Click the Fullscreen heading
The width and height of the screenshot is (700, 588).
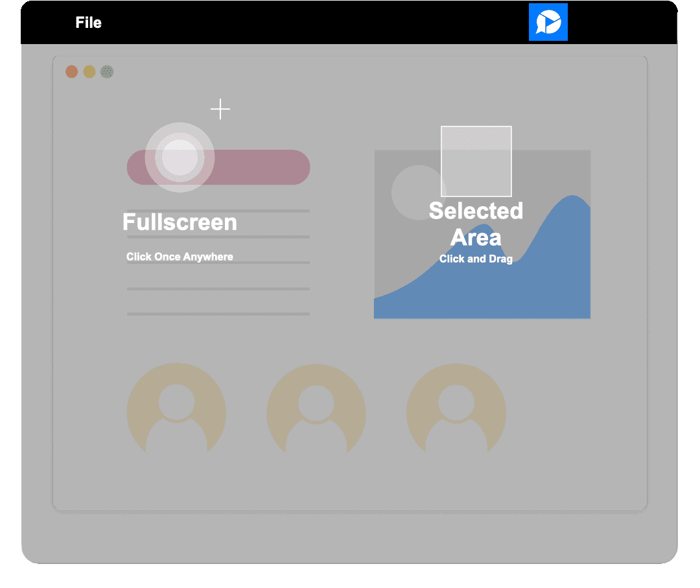pos(180,222)
